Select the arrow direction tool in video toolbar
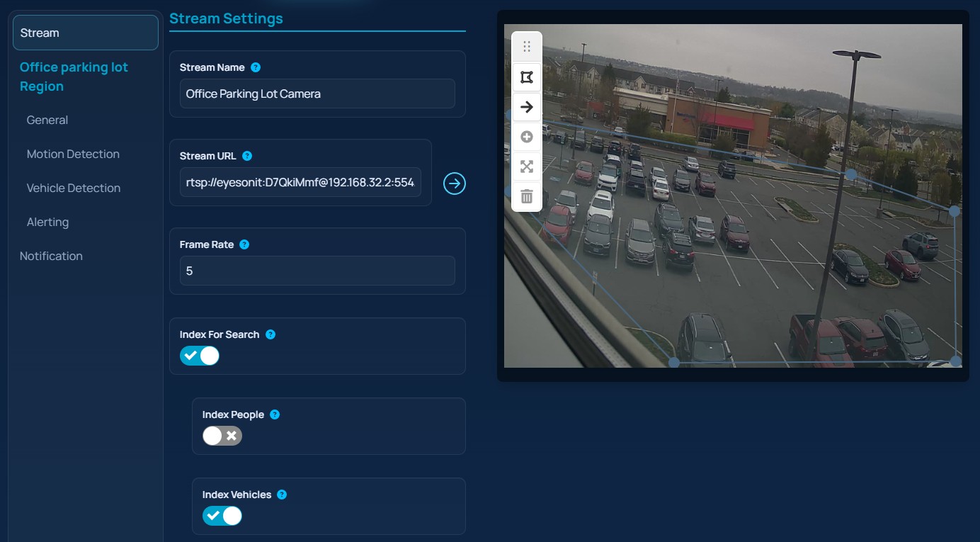Viewport: 980px width, 542px height. (x=526, y=107)
